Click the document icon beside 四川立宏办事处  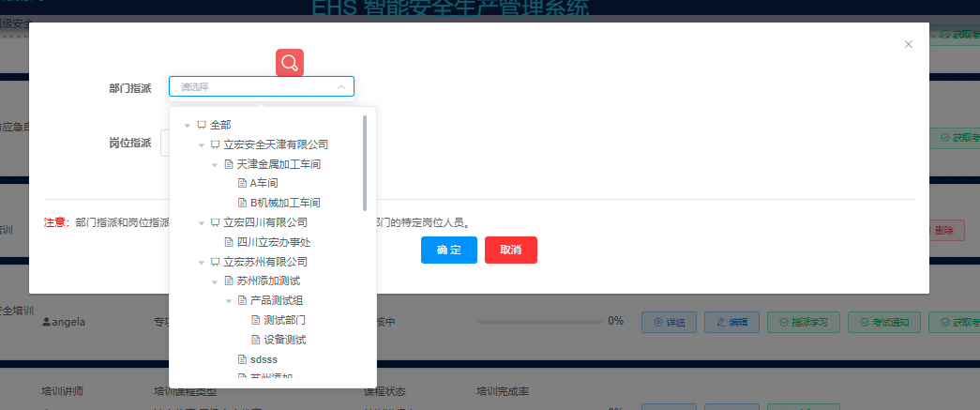point(229,242)
